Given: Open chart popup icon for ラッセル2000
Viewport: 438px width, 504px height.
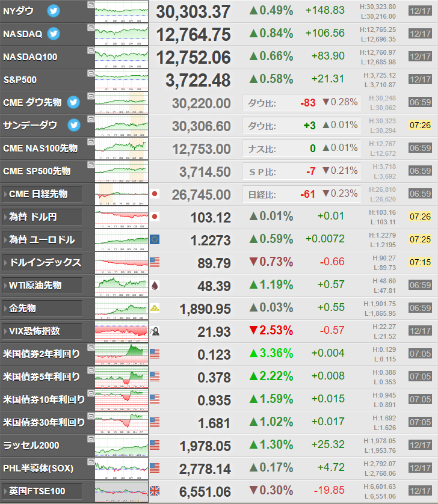Looking at the screenshot, I should (x=91, y=439).
